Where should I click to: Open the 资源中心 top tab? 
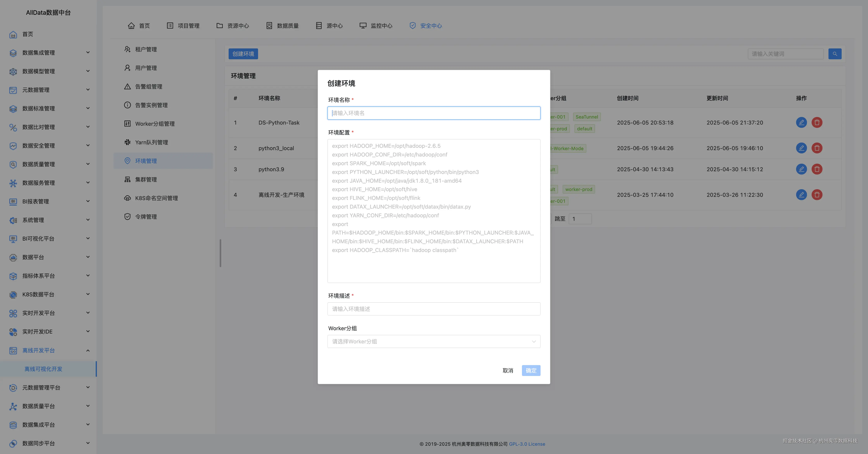click(x=233, y=26)
